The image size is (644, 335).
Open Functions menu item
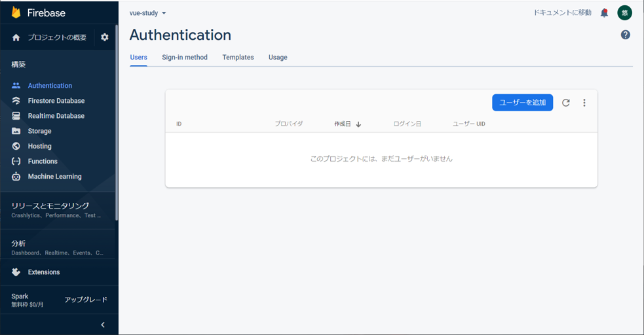43,162
